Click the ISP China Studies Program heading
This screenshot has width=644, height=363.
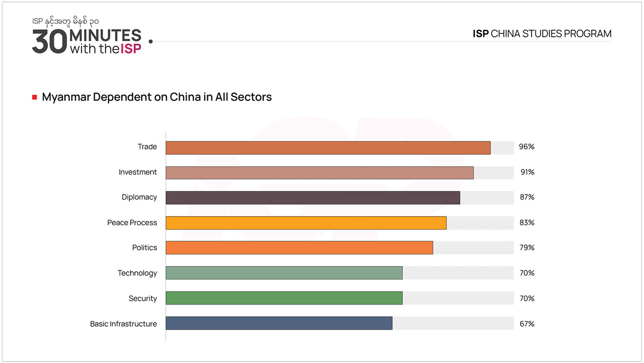[x=542, y=34]
